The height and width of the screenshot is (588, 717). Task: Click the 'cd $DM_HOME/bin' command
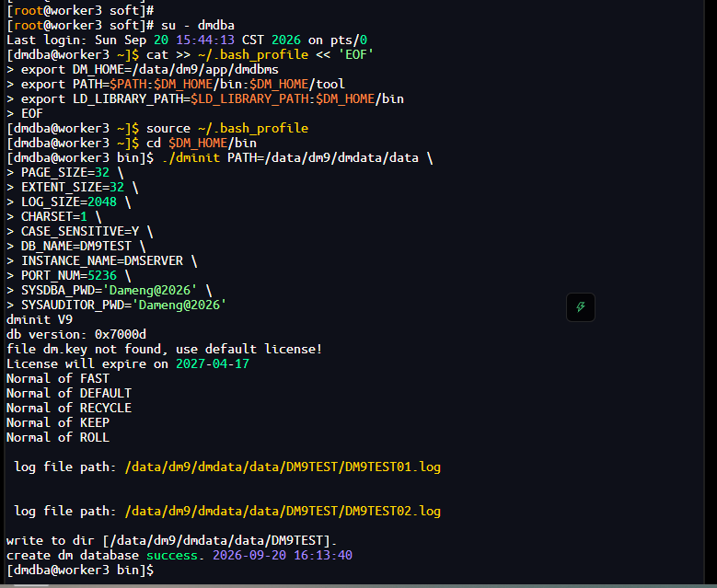click(202, 144)
